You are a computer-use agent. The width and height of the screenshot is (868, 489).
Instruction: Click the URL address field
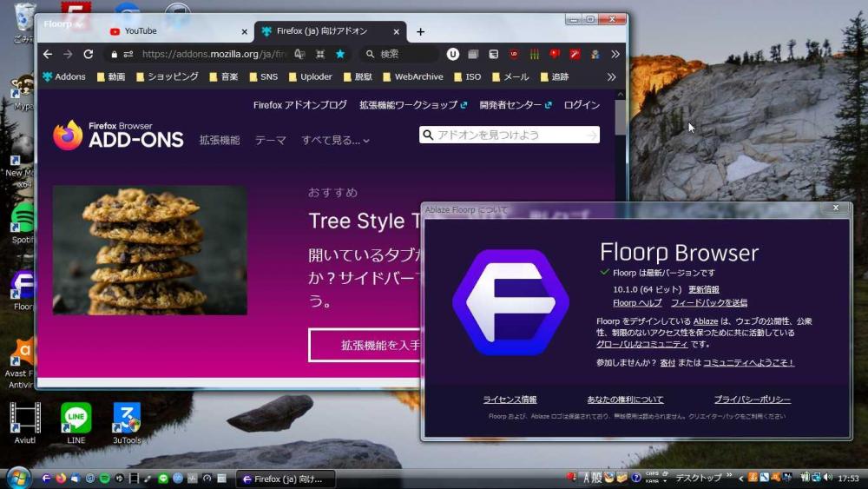pyautogui.click(x=214, y=54)
